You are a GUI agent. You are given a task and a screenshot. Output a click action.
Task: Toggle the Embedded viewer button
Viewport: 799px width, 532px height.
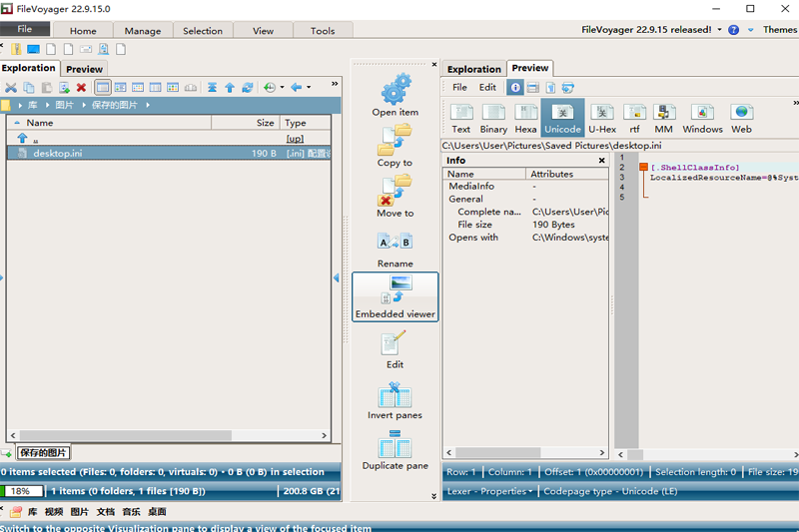pyautogui.click(x=396, y=296)
